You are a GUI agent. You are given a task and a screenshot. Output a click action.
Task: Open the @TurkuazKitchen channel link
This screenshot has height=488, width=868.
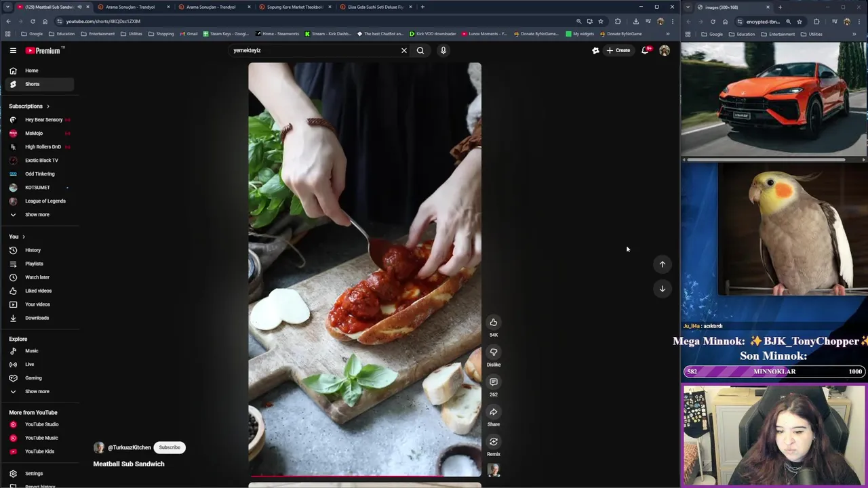(130, 447)
